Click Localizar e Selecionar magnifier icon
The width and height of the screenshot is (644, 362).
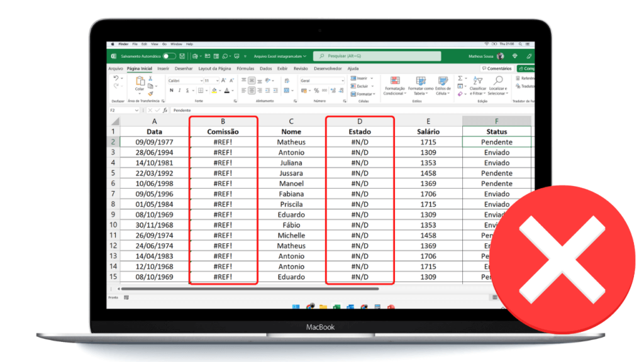(x=498, y=80)
